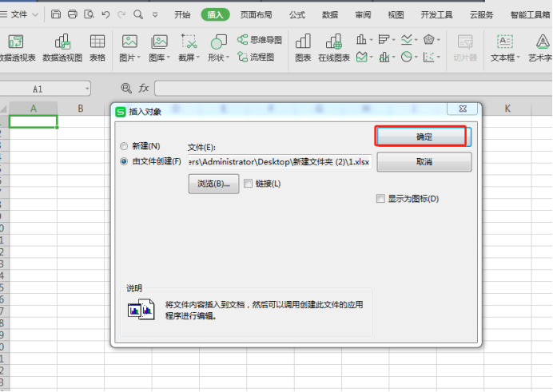Open the 开发工具 tab
Screen dimensions: 553x392
436,15
